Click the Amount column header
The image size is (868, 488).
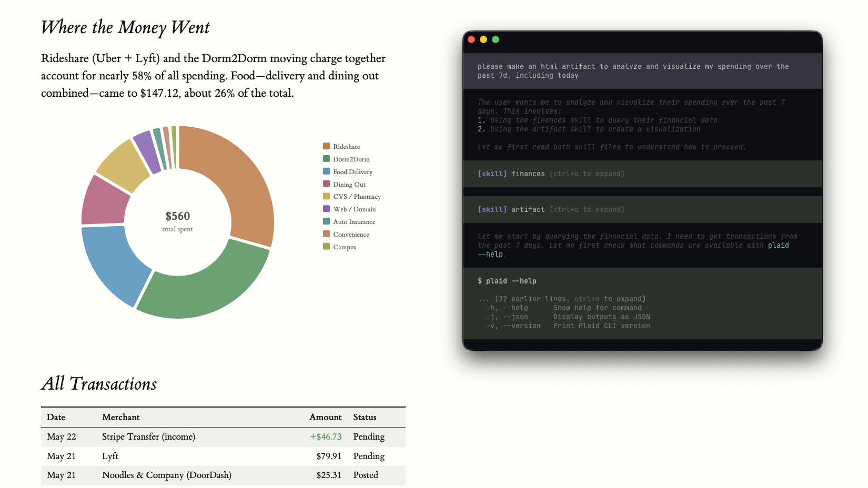[326, 417]
